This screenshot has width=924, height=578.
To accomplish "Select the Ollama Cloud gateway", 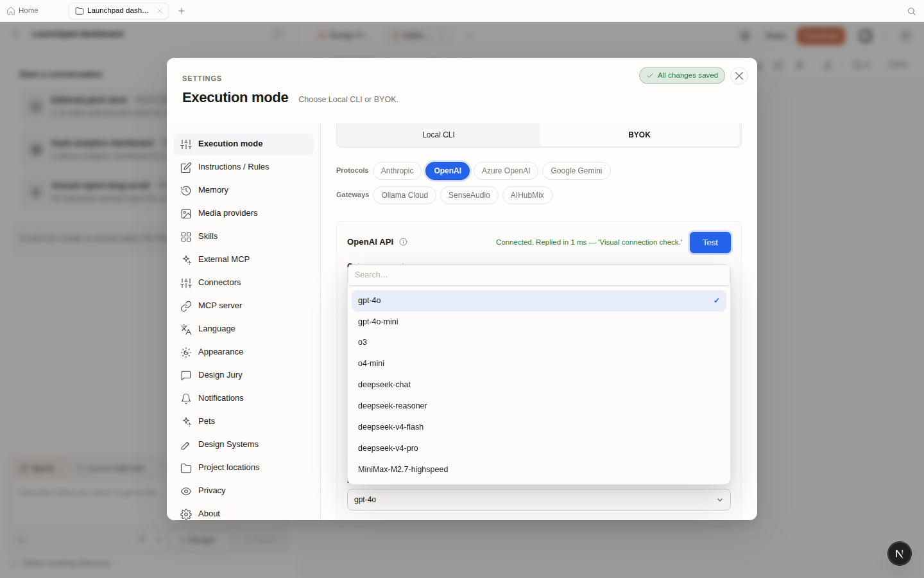I will pos(405,195).
